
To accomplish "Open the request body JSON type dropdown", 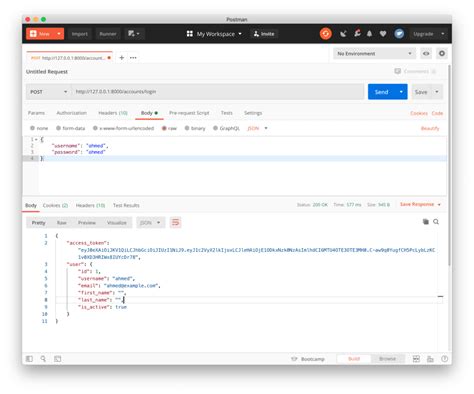I will tap(257, 128).
